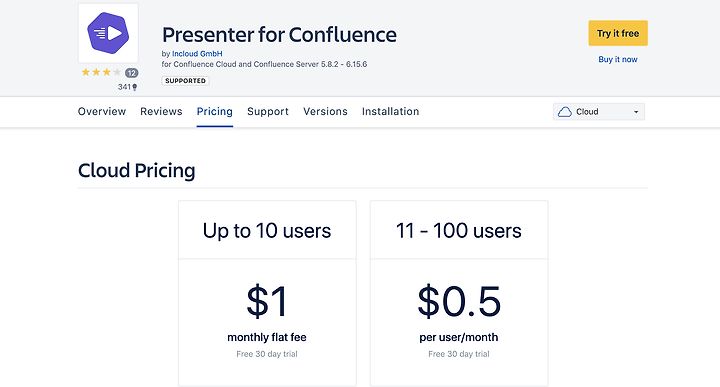720x387 pixels.
Task: Click Free 30 day trial under $1
Action: click(x=267, y=354)
